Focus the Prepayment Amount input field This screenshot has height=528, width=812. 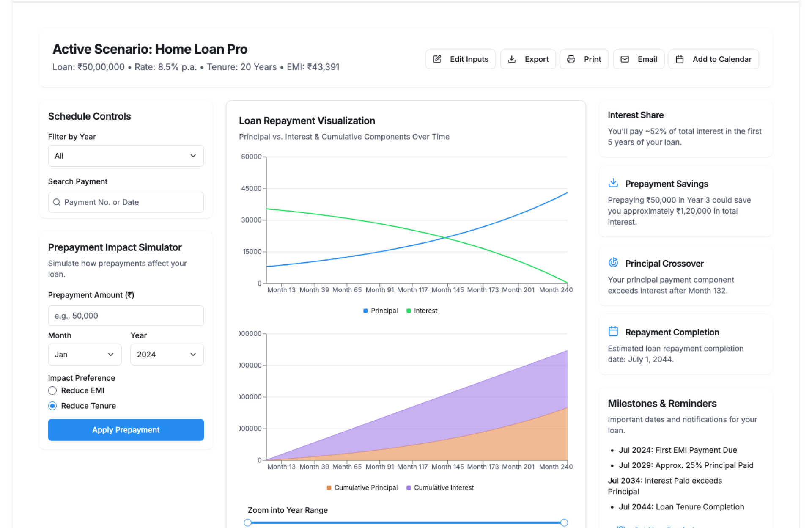coord(126,316)
